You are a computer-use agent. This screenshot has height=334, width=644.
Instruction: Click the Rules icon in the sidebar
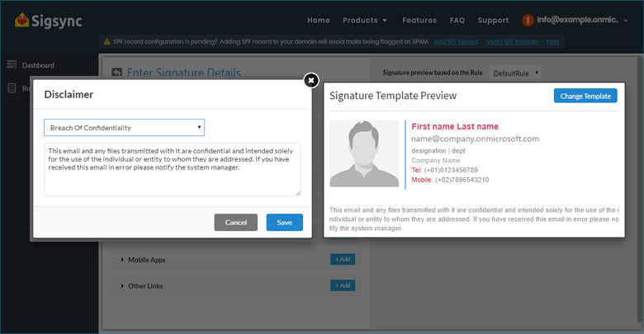pyautogui.click(x=12, y=88)
